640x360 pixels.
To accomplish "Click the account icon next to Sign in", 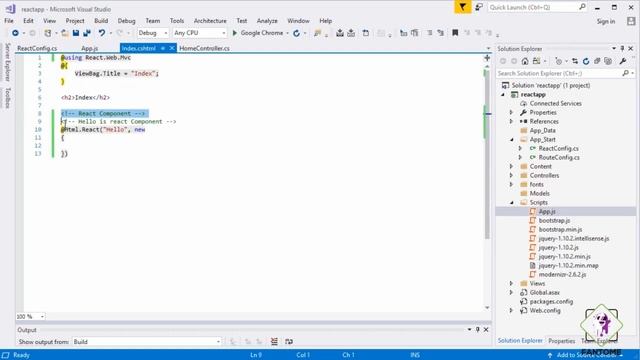I will 631,21.
